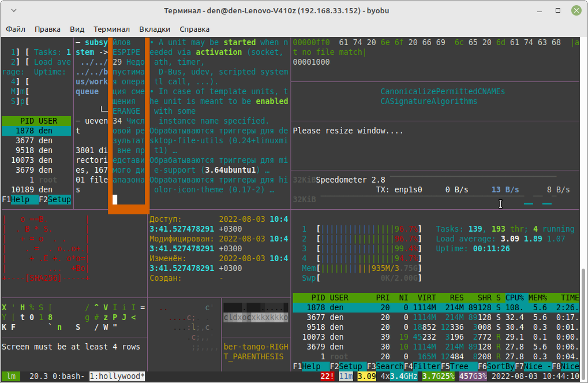
Task: Click the hex offset 00001000
Action: click(311, 62)
